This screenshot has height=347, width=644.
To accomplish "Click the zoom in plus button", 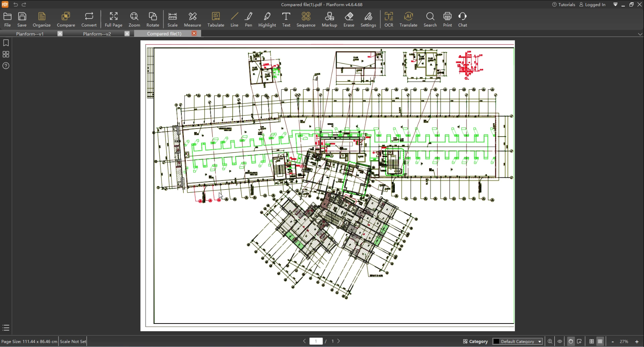I will (637, 341).
